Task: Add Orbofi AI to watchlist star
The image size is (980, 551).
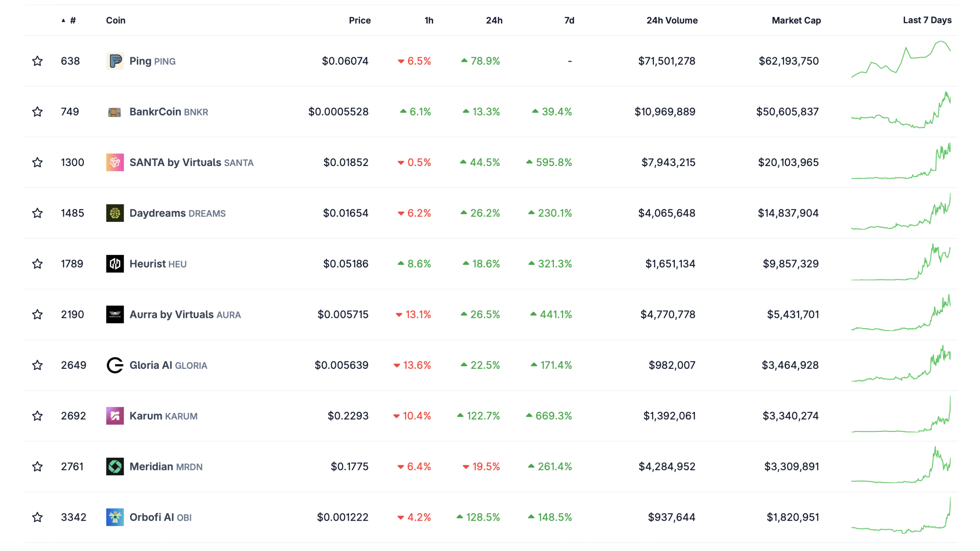Action: pos(37,517)
